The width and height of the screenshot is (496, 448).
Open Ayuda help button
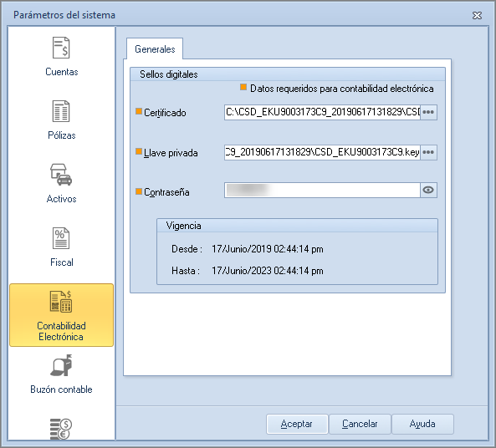(422, 424)
